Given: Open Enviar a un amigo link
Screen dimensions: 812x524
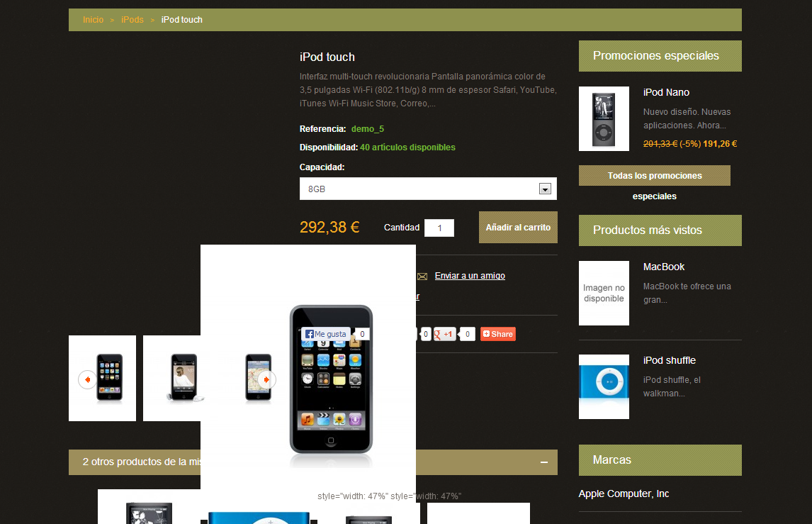Looking at the screenshot, I should [x=470, y=276].
